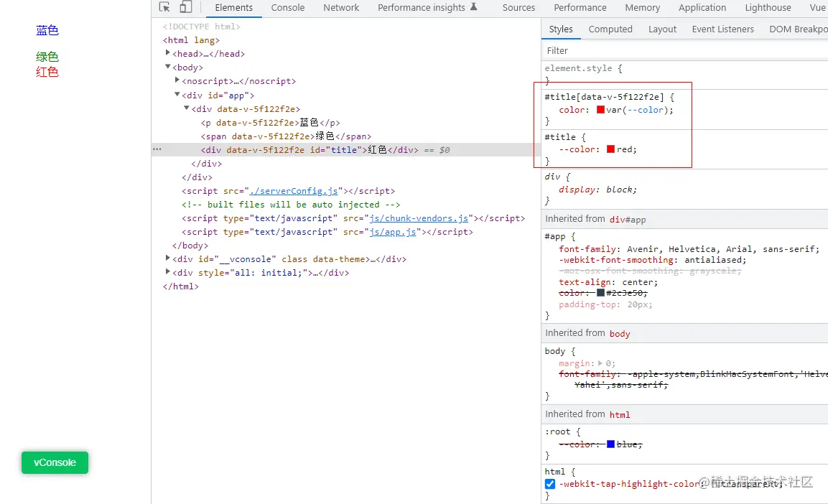Collapse the div data-v-5f122f2e node
This screenshot has width=828, height=504.
(187, 108)
